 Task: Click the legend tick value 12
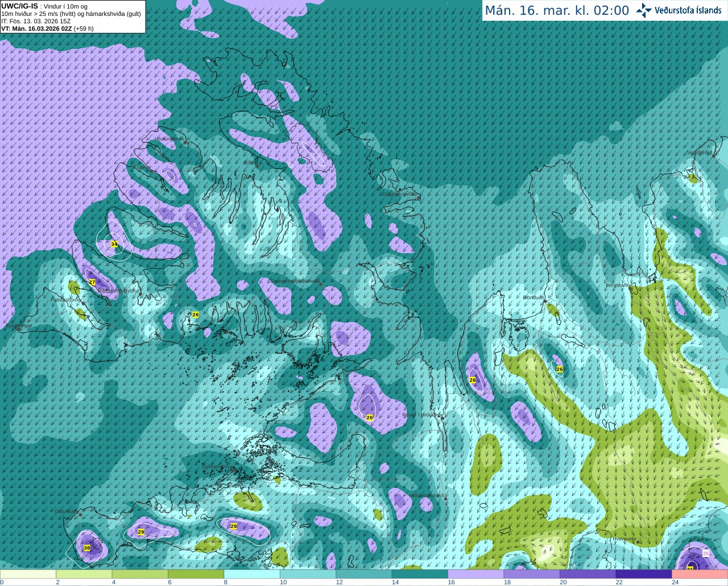click(339, 582)
